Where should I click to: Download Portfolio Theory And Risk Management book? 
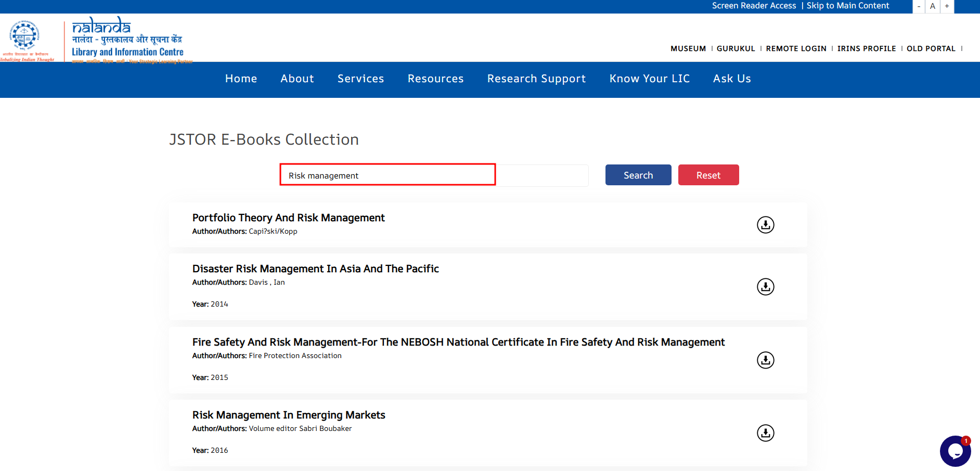[765, 225]
